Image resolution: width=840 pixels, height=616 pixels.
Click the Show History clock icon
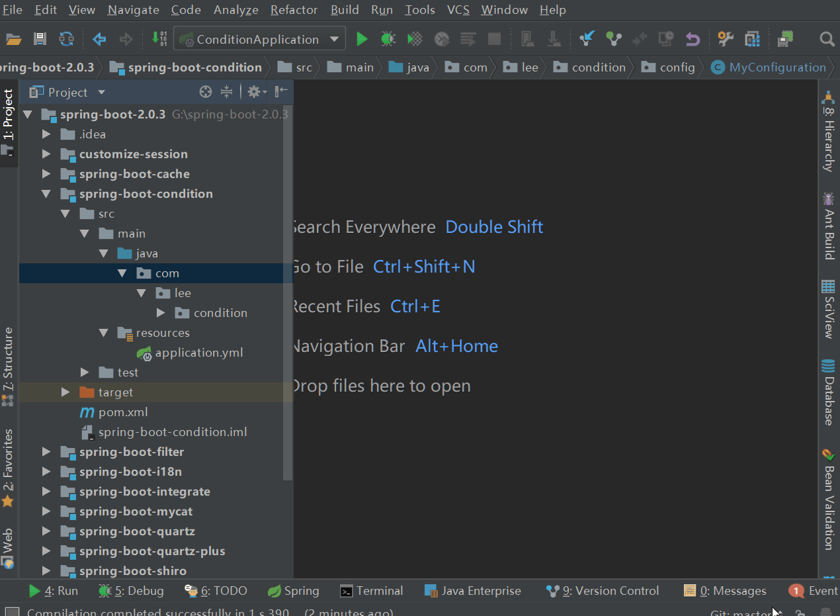coord(666,39)
